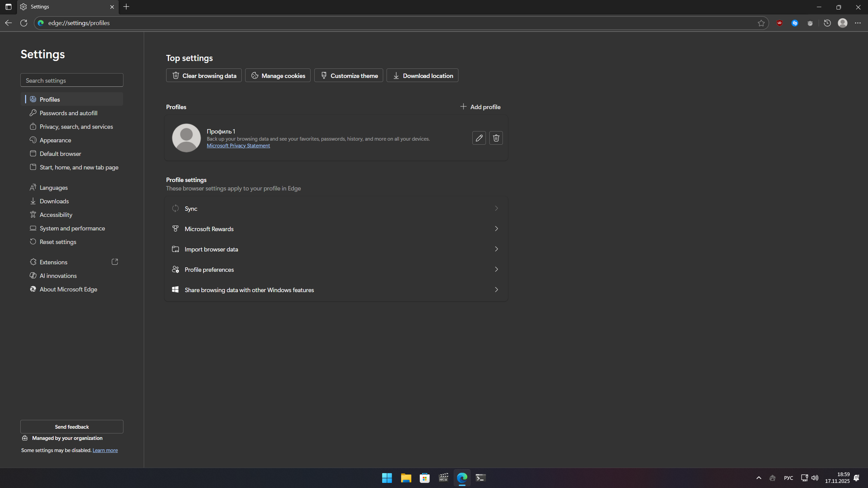Screen dimensions: 868x488
Task: Expand Import browser data row
Action: [336, 249]
